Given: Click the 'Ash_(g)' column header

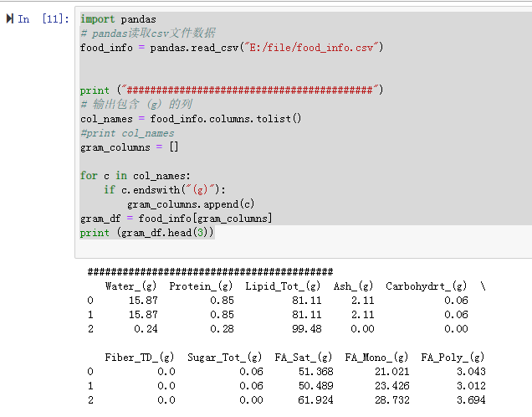Looking at the screenshot, I should point(353,286).
